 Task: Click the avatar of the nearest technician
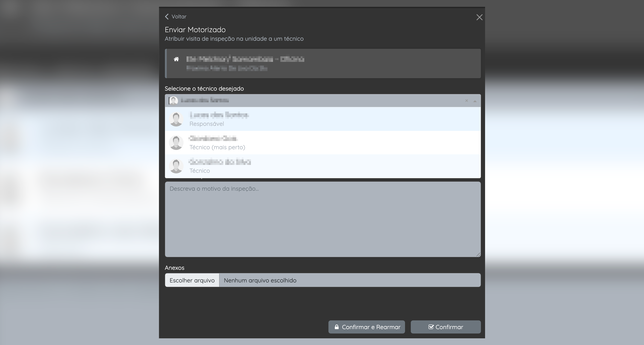click(x=176, y=143)
